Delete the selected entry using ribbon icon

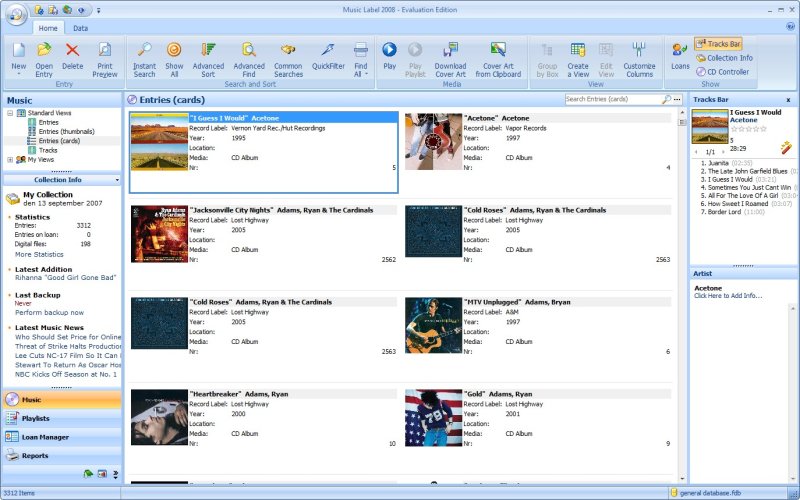coord(73,49)
